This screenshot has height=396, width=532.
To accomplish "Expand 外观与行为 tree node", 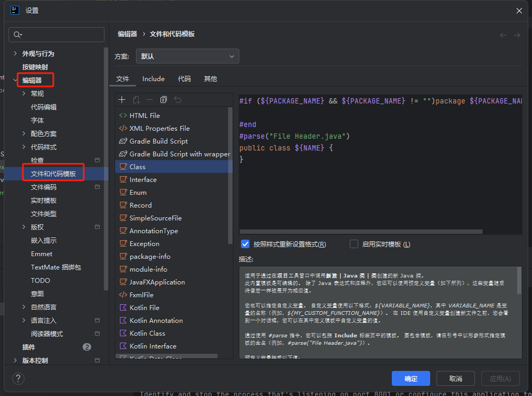I will (15, 53).
